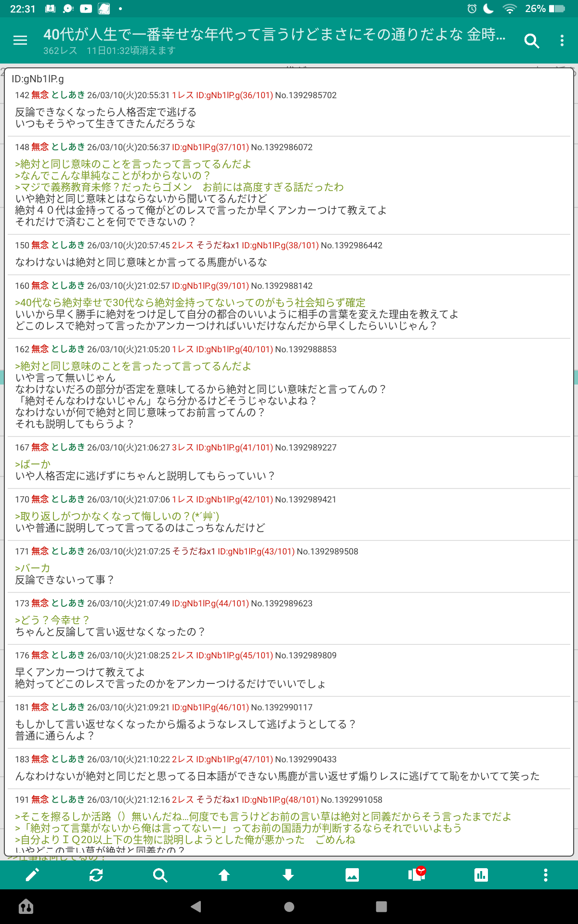578x924 pixels.
Task: Open search from the bottom toolbar
Action: click(x=160, y=875)
